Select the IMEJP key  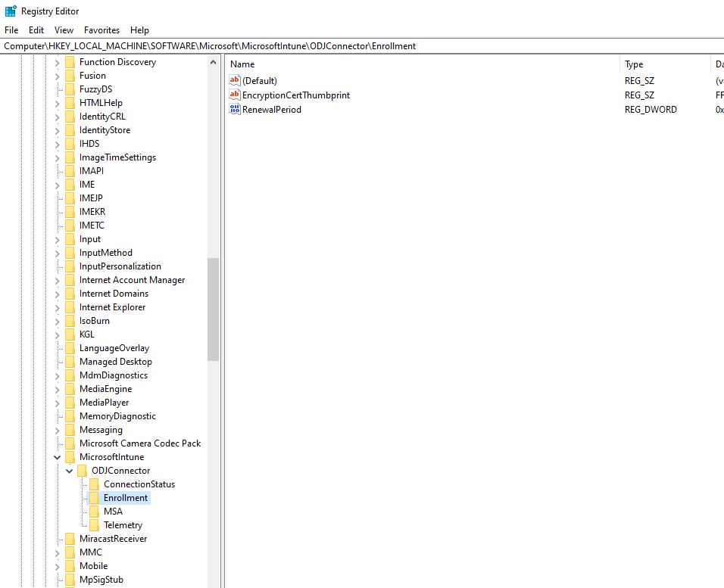click(x=91, y=198)
